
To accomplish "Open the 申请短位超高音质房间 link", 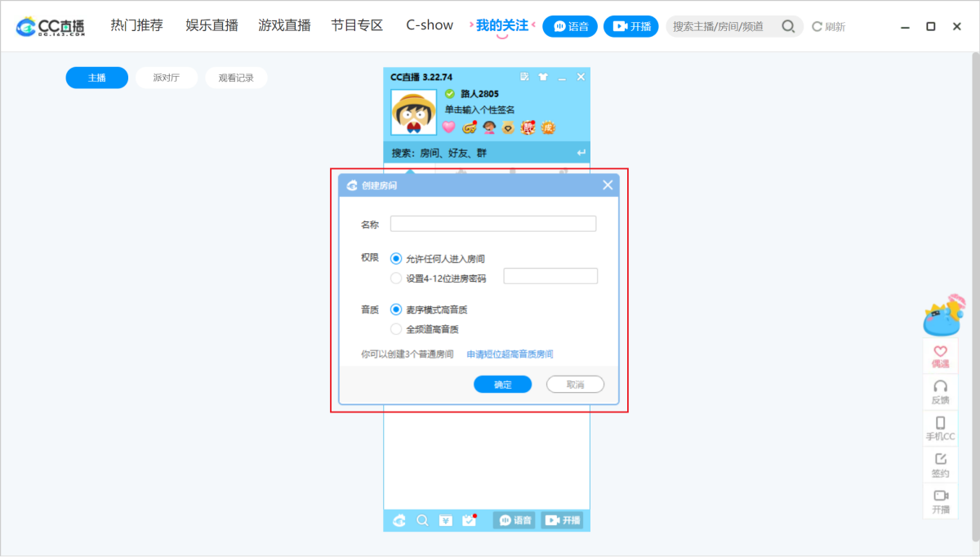I will click(509, 353).
